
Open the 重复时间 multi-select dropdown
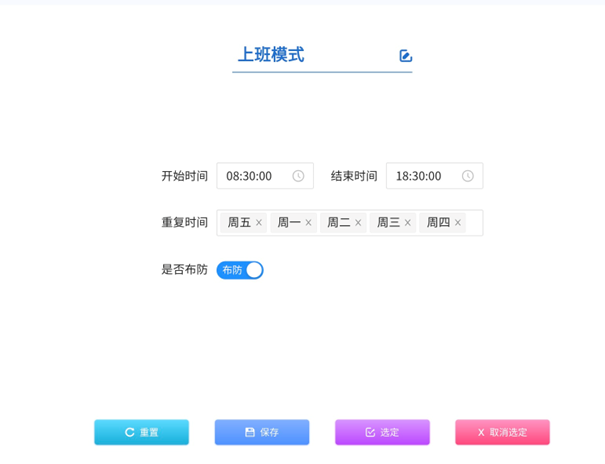pos(350,223)
